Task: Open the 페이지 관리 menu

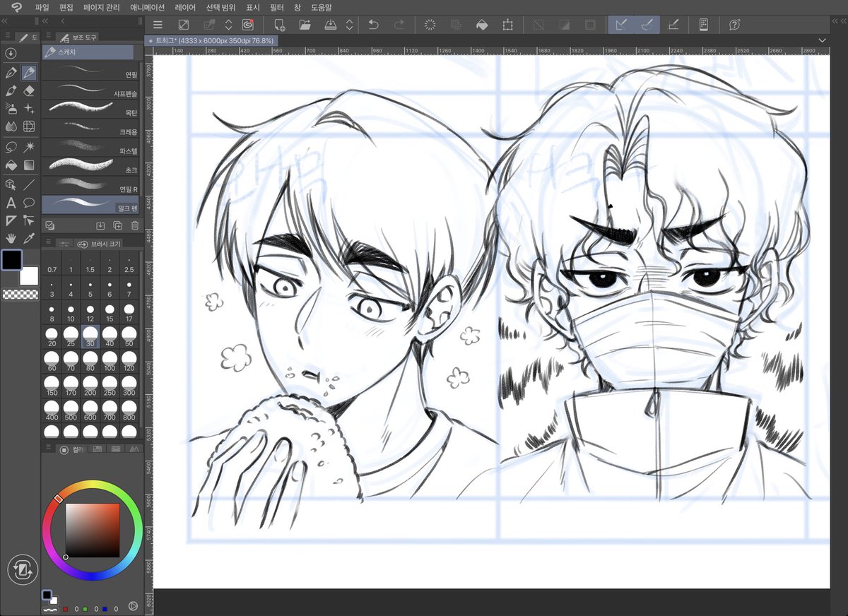Action: [102, 6]
